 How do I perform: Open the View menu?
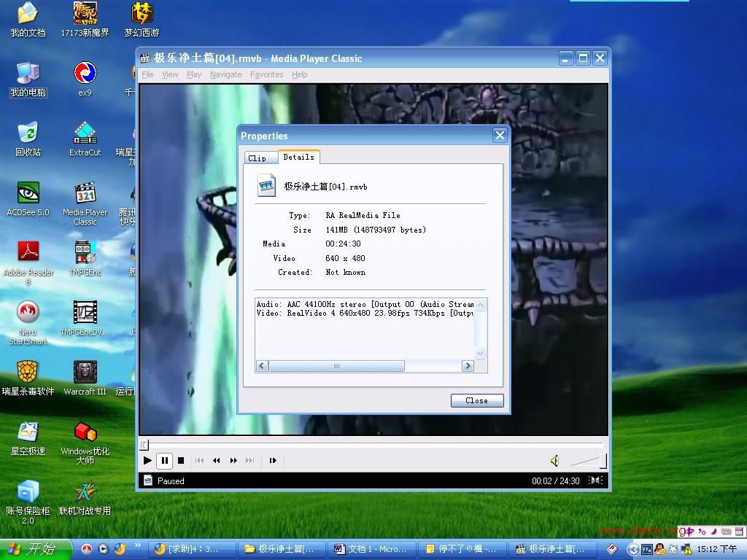tap(170, 75)
